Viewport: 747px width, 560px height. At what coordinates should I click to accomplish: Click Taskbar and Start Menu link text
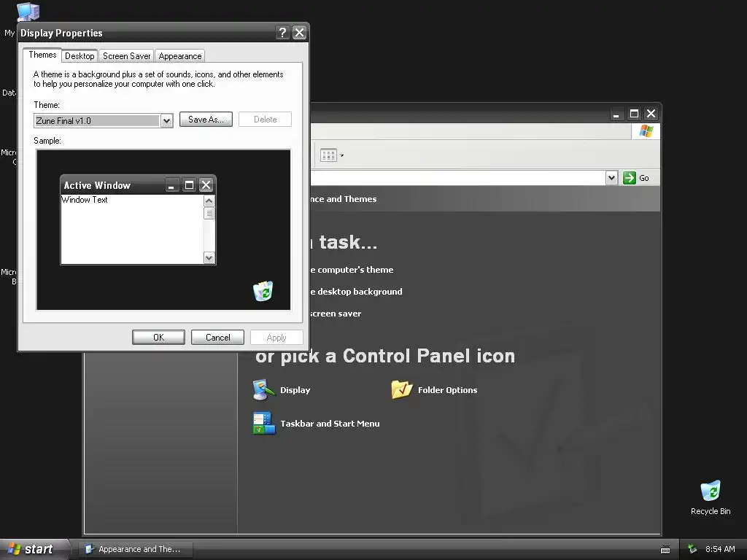click(330, 424)
